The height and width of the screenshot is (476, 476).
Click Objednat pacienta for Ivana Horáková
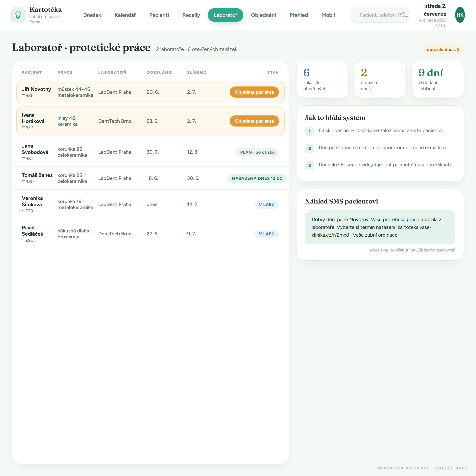tap(254, 121)
